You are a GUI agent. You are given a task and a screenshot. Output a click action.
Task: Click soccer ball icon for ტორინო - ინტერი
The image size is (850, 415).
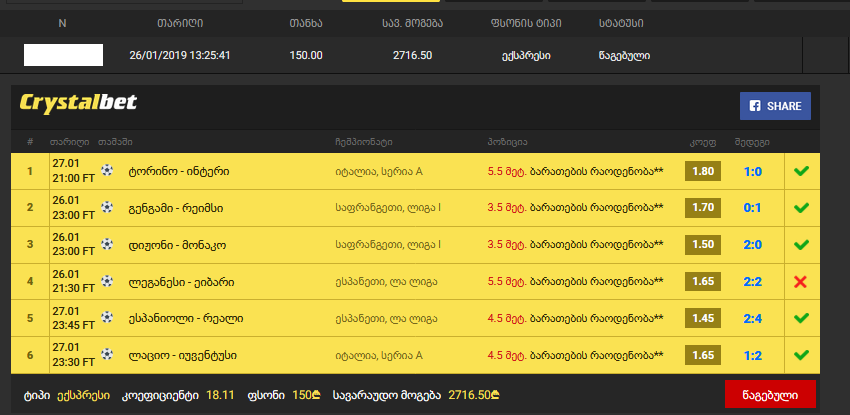pyautogui.click(x=107, y=171)
